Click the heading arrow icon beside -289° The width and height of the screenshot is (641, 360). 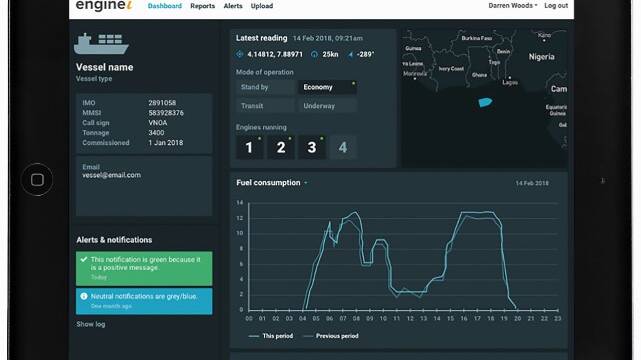click(x=350, y=54)
